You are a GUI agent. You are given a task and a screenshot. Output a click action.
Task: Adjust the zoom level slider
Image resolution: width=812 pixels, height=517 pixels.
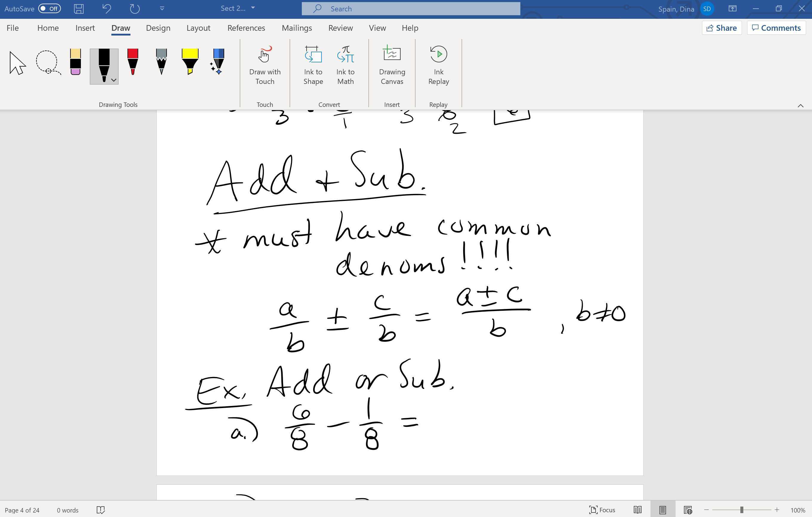click(742, 510)
